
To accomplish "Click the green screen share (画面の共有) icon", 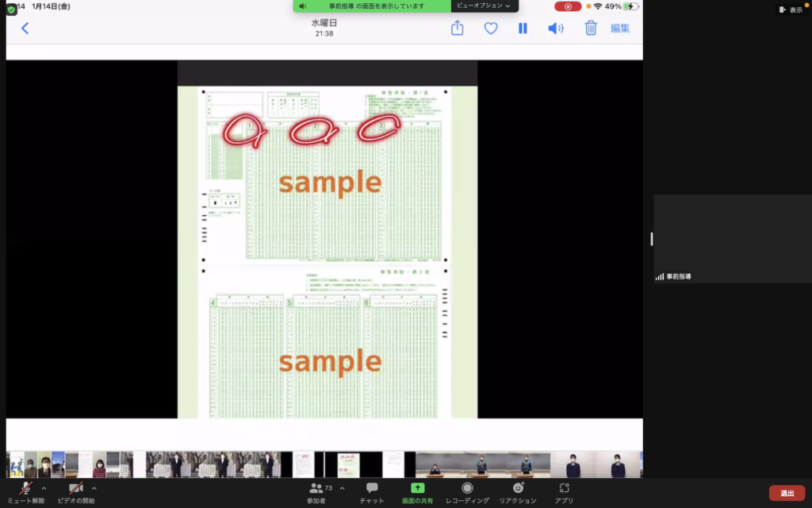I will [418, 488].
